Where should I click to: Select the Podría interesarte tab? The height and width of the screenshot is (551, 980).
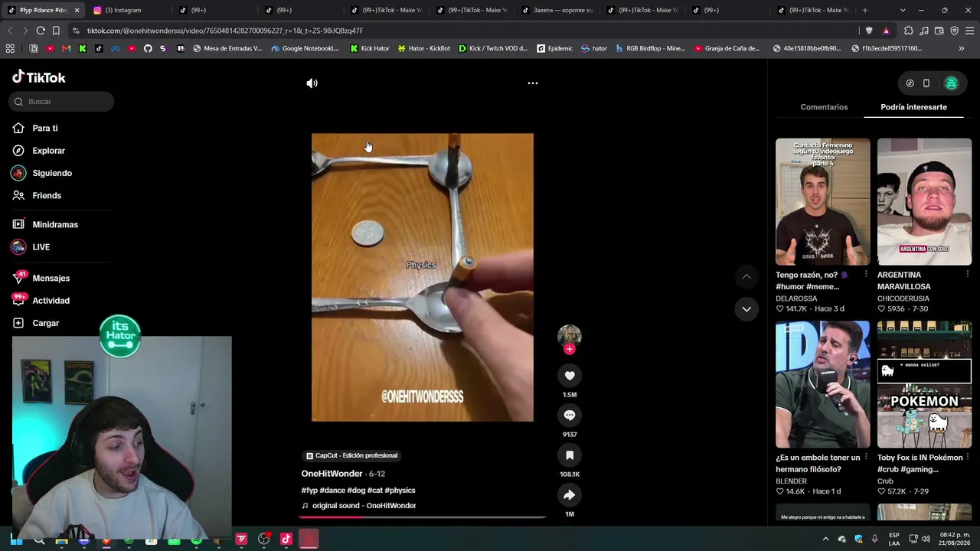(x=913, y=107)
